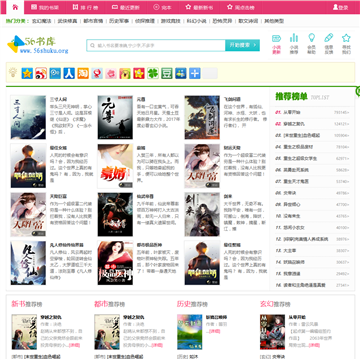Click the green Douban share icon

pos(167,73)
